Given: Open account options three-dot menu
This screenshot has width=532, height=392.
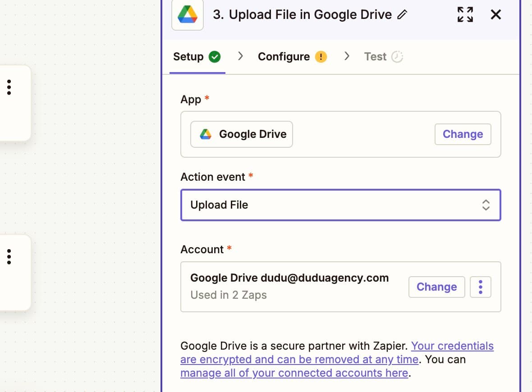Looking at the screenshot, I should point(481,287).
